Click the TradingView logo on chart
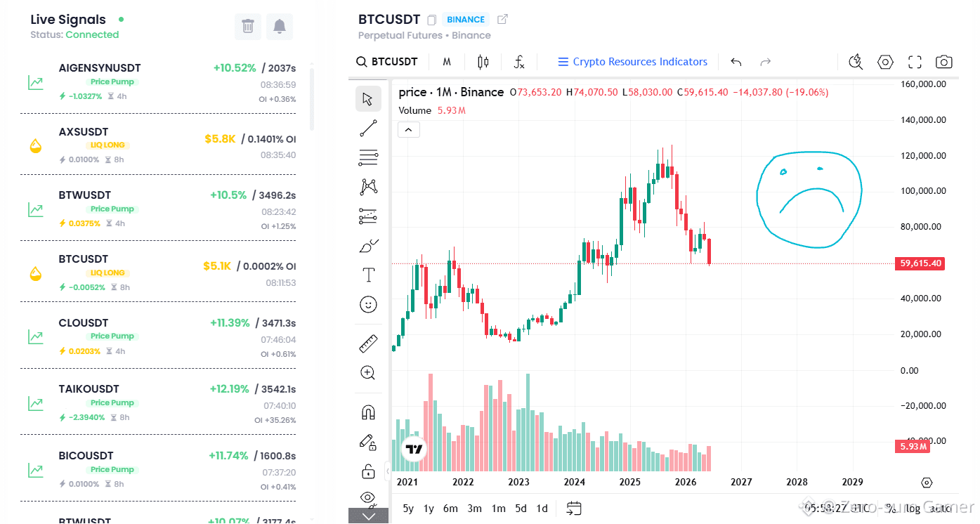Screen dimensions: 980x524 (x=414, y=450)
